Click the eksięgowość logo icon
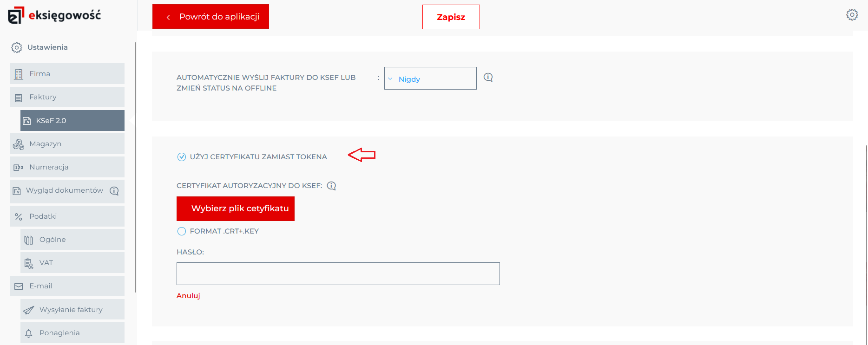Image resolution: width=868 pixels, height=345 pixels. click(16, 15)
